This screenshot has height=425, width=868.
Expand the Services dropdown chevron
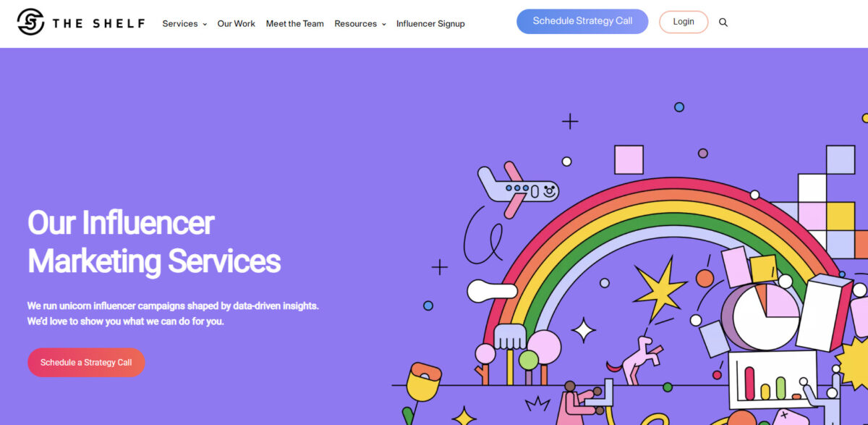click(205, 24)
